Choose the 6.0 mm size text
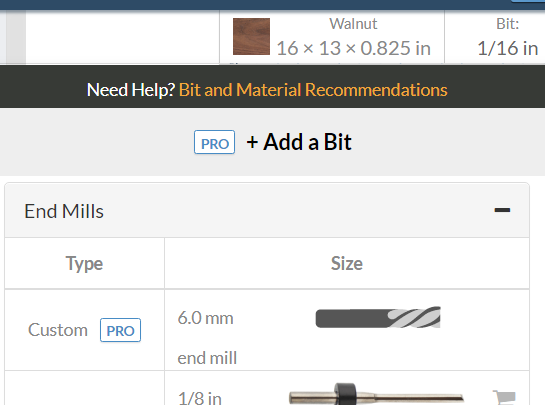This screenshot has height=405, width=545. click(205, 318)
